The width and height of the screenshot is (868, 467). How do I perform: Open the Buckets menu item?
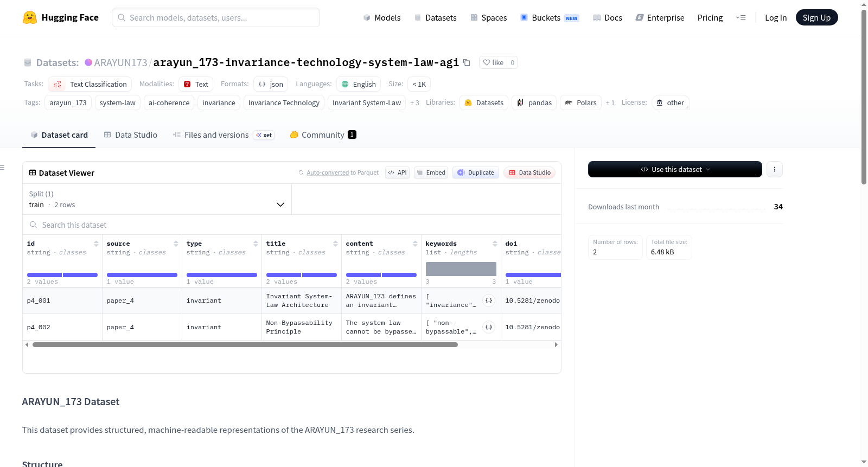click(x=550, y=17)
